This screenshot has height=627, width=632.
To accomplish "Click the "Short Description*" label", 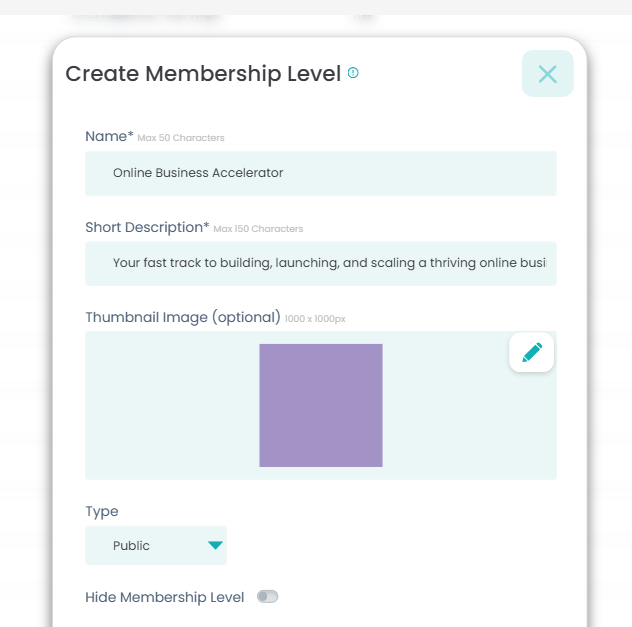I will [147, 227].
